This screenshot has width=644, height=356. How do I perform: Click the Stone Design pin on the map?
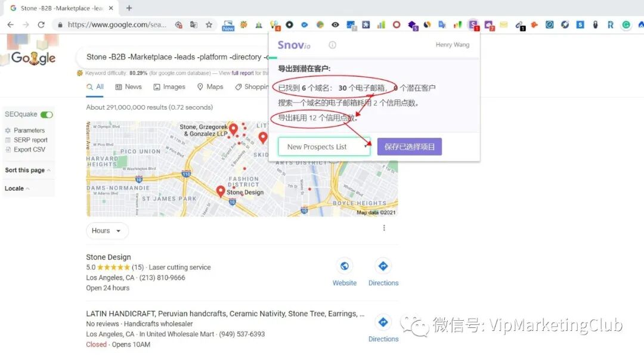[221, 191]
